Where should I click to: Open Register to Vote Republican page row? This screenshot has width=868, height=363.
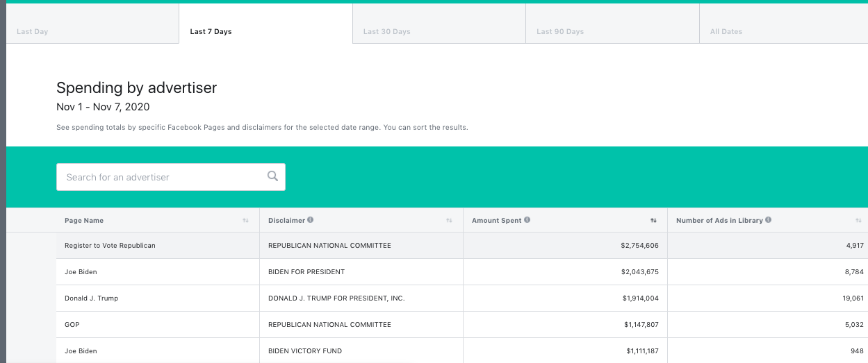point(110,246)
